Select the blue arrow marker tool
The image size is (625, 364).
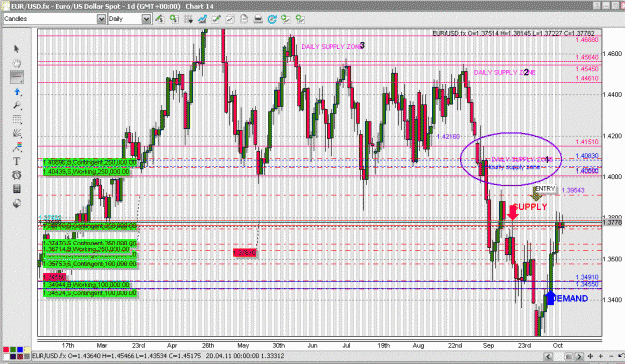[x=16, y=92]
